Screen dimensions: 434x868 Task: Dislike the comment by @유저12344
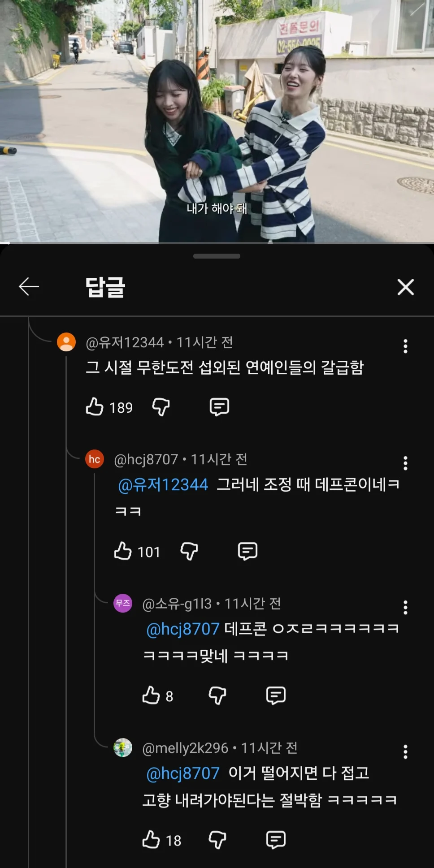point(161,407)
